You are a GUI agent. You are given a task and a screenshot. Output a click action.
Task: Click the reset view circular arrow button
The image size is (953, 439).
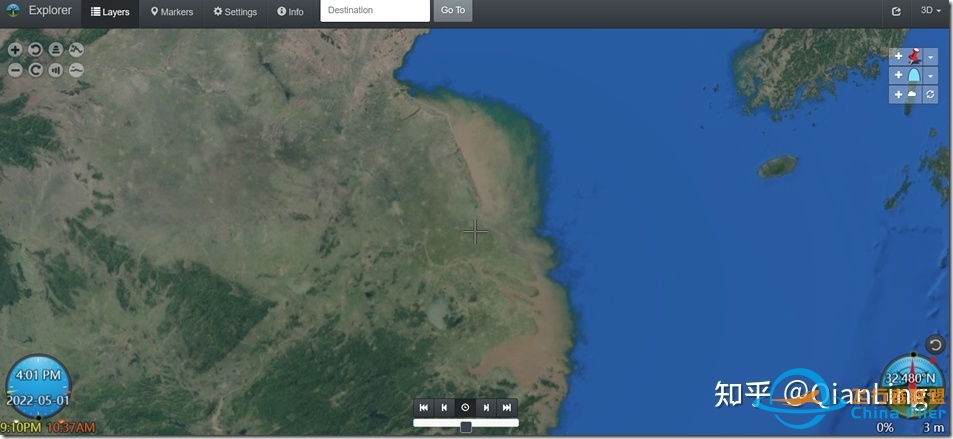935,344
